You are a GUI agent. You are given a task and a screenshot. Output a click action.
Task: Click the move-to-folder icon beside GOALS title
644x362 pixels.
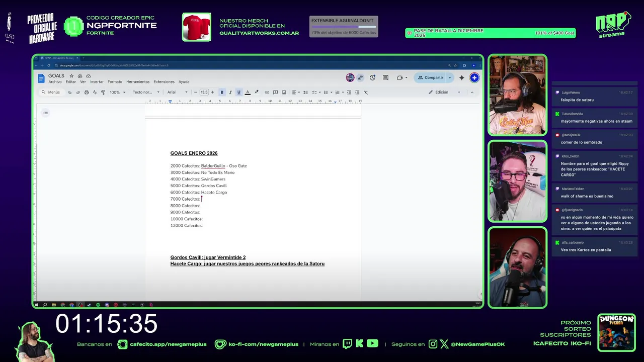pyautogui.click(x=80, y=76)
